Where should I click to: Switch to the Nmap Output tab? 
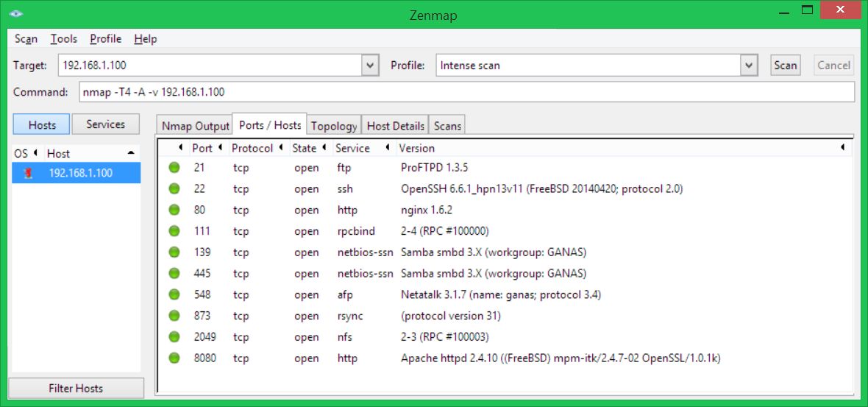click(x=195, y=126)
